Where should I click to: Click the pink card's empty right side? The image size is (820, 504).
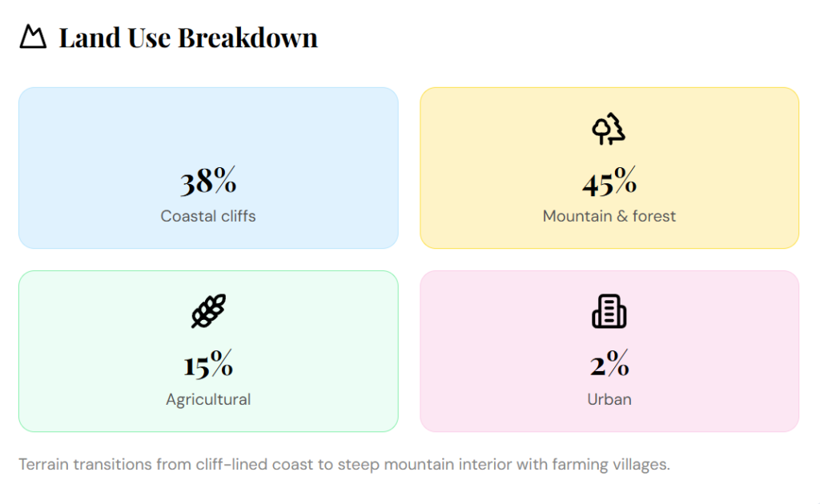pyautogui.click(x=737, y=352)
